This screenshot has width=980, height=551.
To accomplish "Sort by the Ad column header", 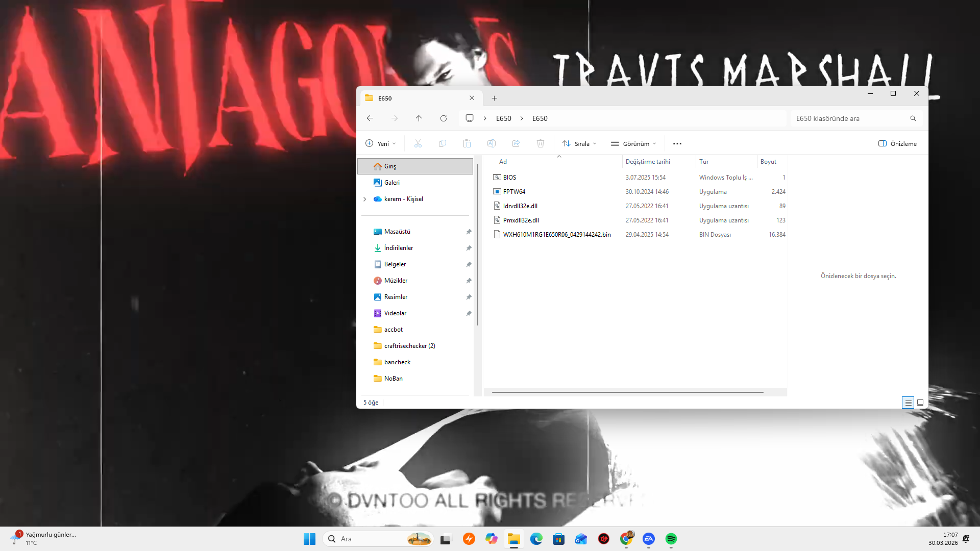I will click(554, 162).
